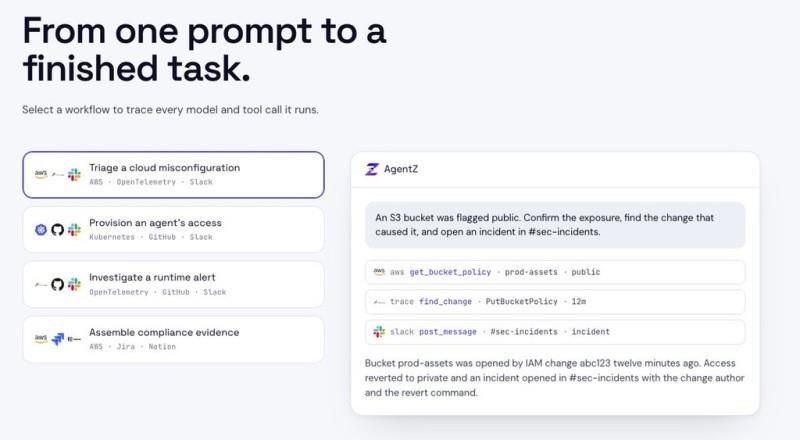Image resolution: width=800 pixels, height=440 pixels.
Task: Choose the Assemble compliance evidence workflow
Action: pos(173,339)
